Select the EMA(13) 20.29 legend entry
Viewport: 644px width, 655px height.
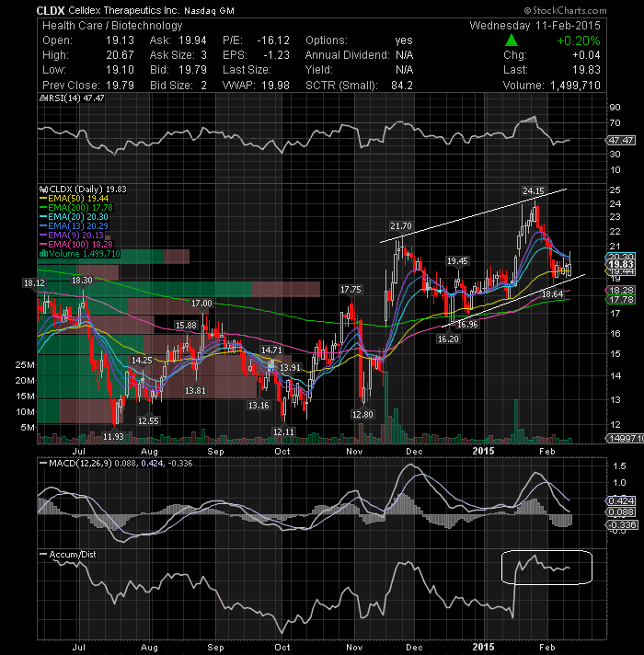click(75, 226)
